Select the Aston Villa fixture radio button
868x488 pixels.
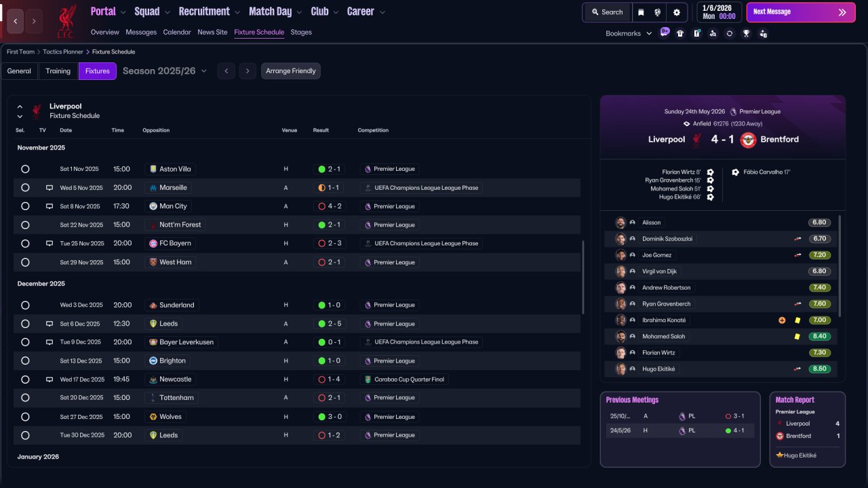(25, 169)
